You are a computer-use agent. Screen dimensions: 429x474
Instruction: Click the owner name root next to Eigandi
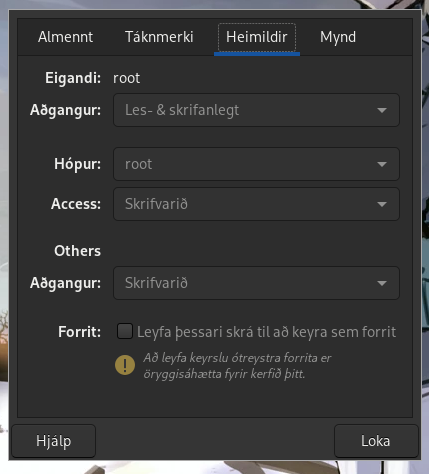[x=127, y=79]
